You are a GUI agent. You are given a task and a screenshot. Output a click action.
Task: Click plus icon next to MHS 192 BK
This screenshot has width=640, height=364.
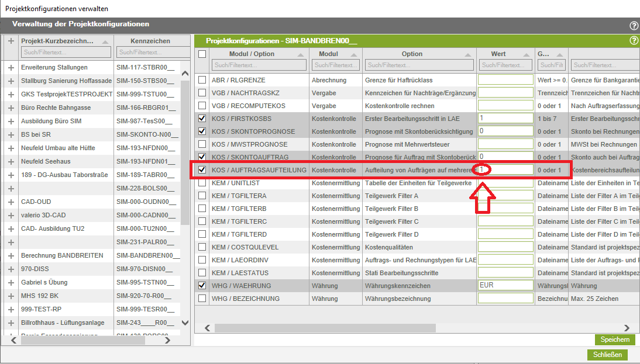click(x=11, y=296)
